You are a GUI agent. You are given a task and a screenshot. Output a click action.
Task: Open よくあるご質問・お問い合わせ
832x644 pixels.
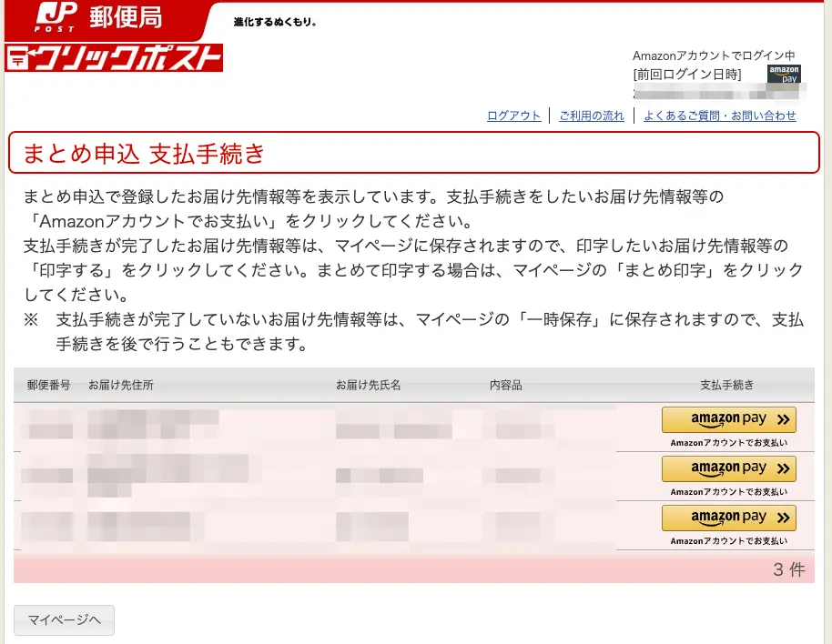(719, 116)
